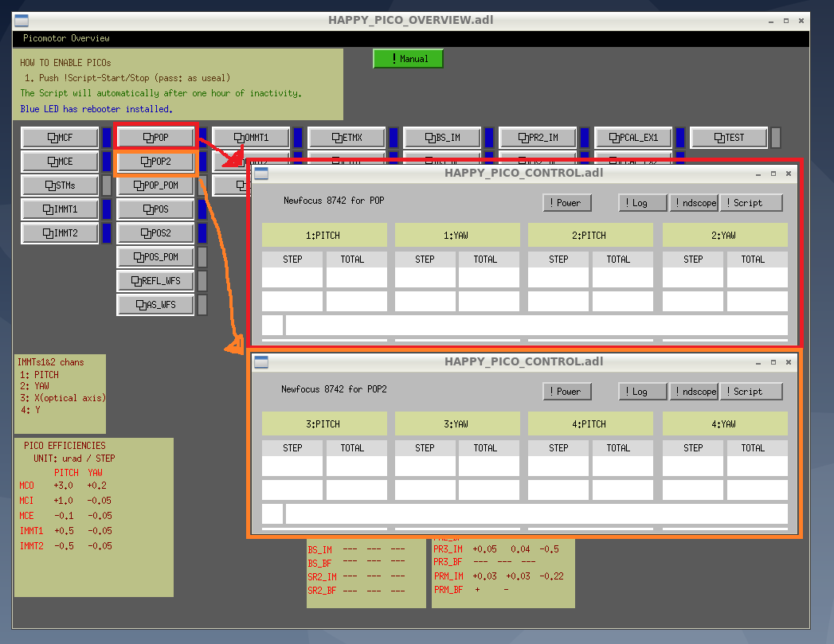The height and width of the screenshot is (644, 834).
Task: Open the POP2 control display button
Action: (x=156, y=162)
